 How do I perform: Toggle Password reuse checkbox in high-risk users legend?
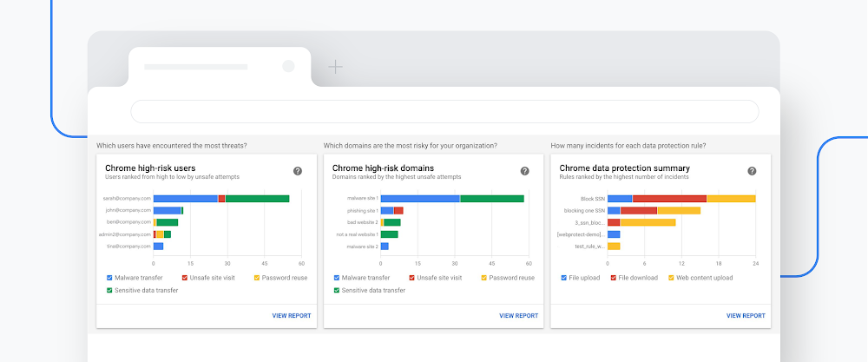tap(257, 278)
